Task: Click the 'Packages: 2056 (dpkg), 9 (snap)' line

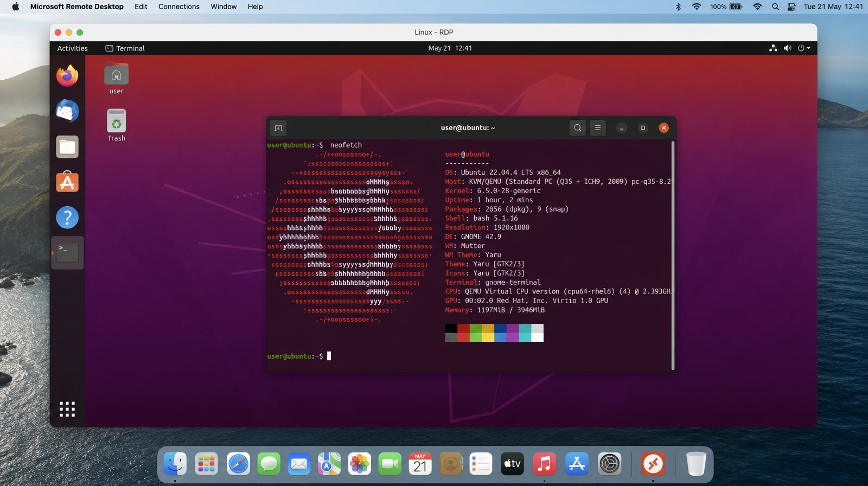Action: click(507, 209)
